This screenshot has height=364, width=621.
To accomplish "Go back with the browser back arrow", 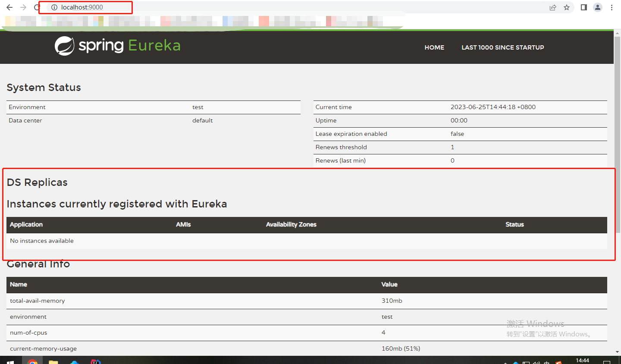I will [9, 7].
